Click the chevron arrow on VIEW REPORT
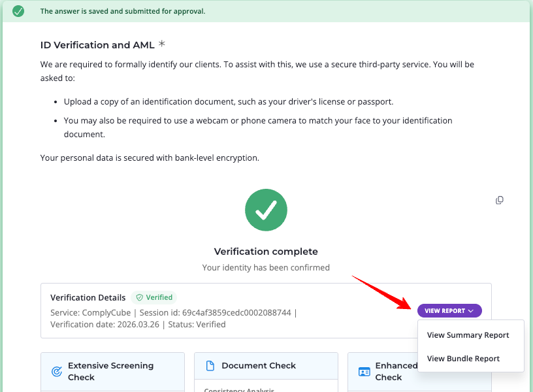This screenshot has width=533, height=392. [x=471, y=311]
